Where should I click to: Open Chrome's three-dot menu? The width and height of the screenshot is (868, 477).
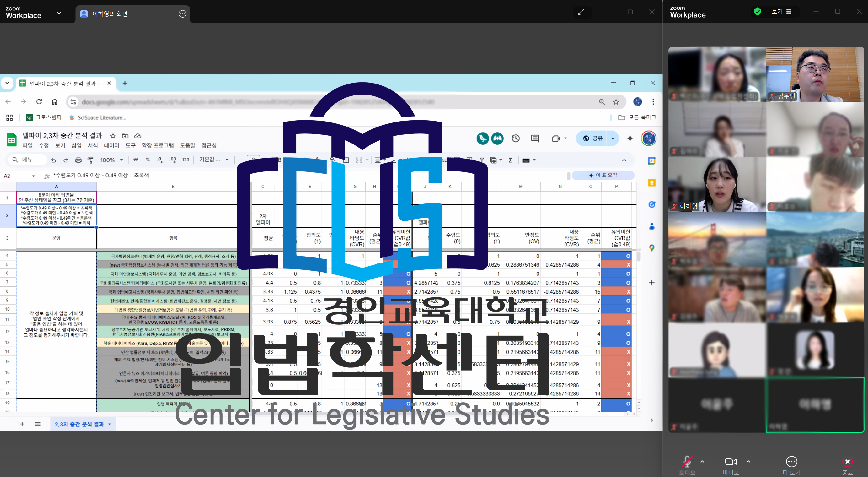(653, 101)
